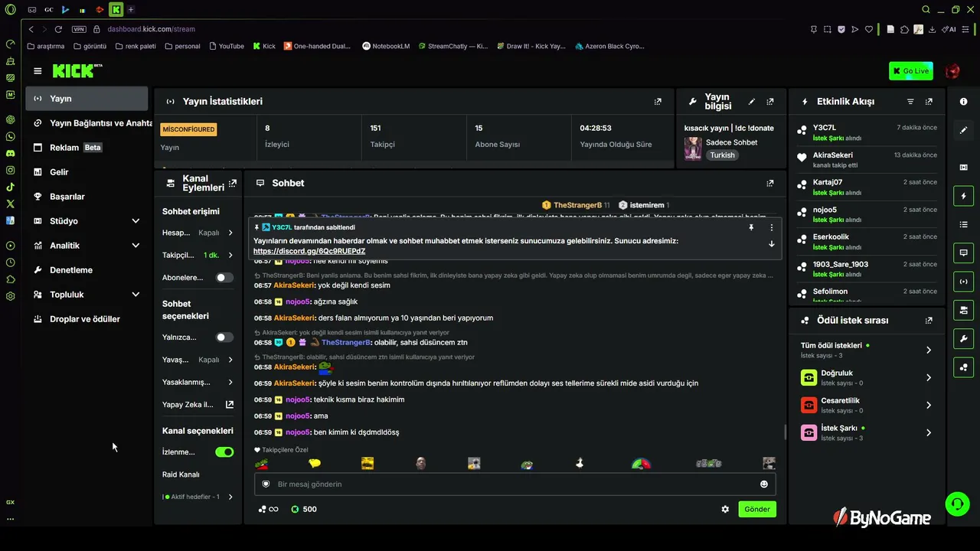Expand the İstek Şarkı reward requests
This screenshot has width=980, height=551.
click(866, 432)
